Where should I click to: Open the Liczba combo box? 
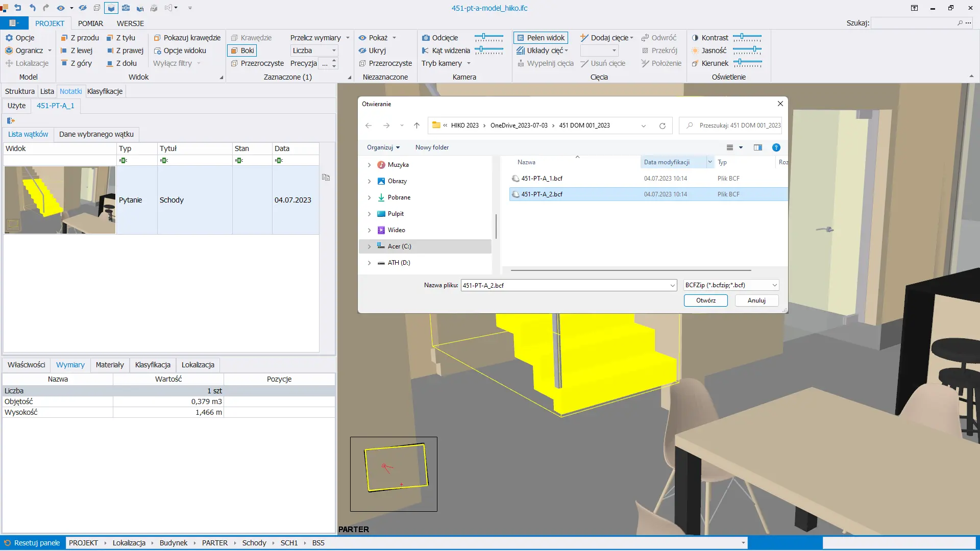314,51
